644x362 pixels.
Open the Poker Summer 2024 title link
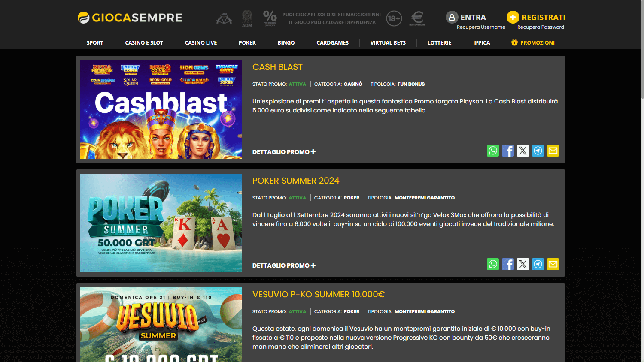point(296,181)
